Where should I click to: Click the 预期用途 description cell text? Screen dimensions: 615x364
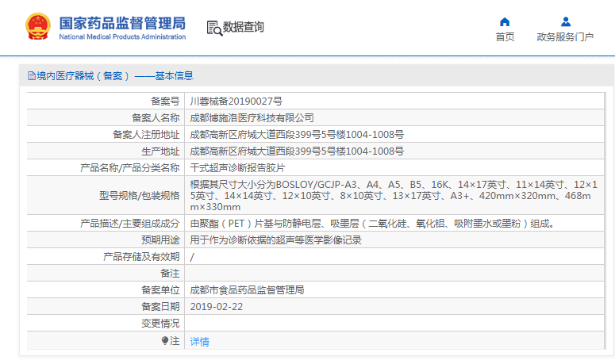click(275, 240)
